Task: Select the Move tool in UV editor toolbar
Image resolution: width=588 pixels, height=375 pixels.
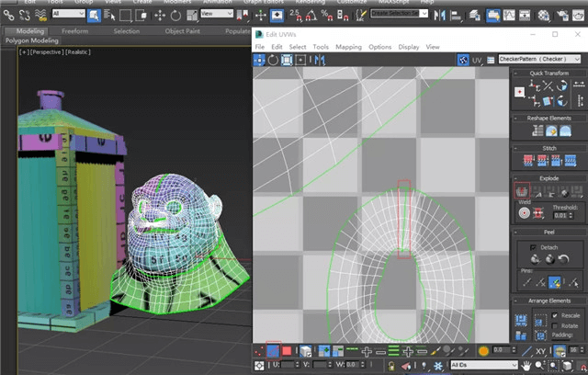Action: click(x=261, y=60)
